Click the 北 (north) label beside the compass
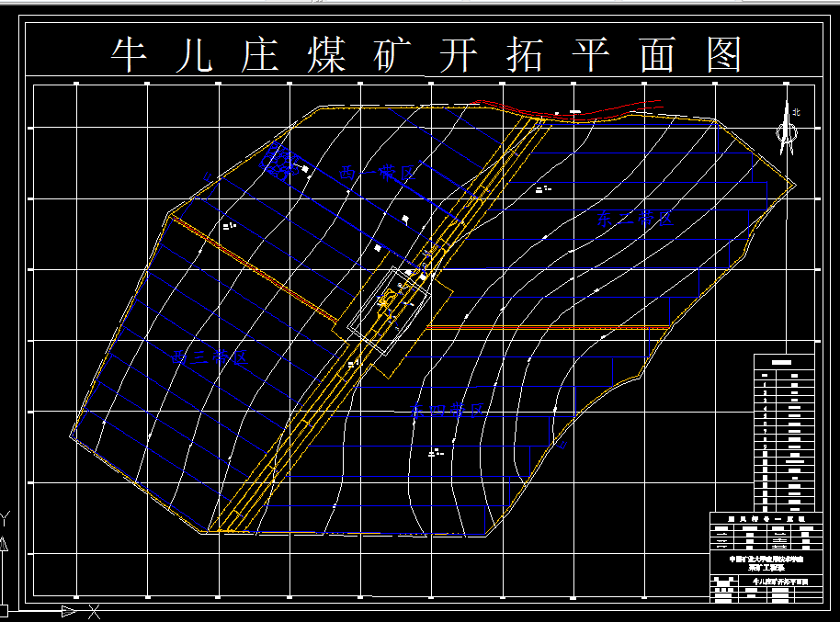The height and width of the screenshot is (622, 840). point(796,112)
